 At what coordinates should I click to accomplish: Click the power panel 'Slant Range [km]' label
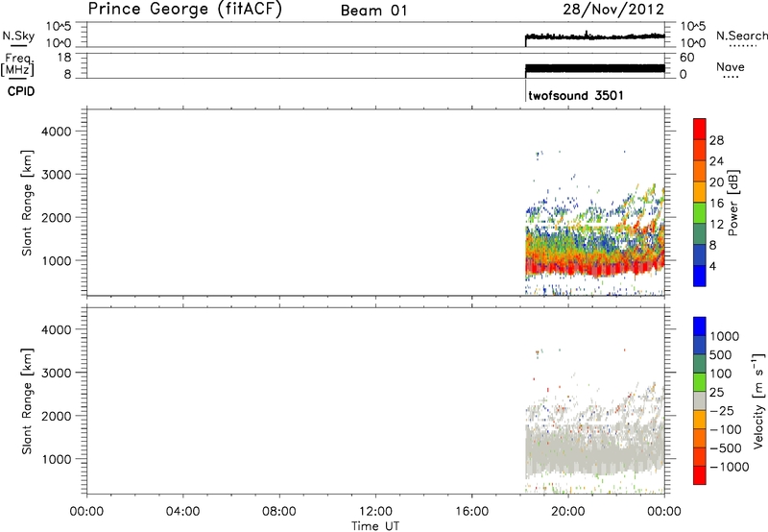tap(27, 203)
